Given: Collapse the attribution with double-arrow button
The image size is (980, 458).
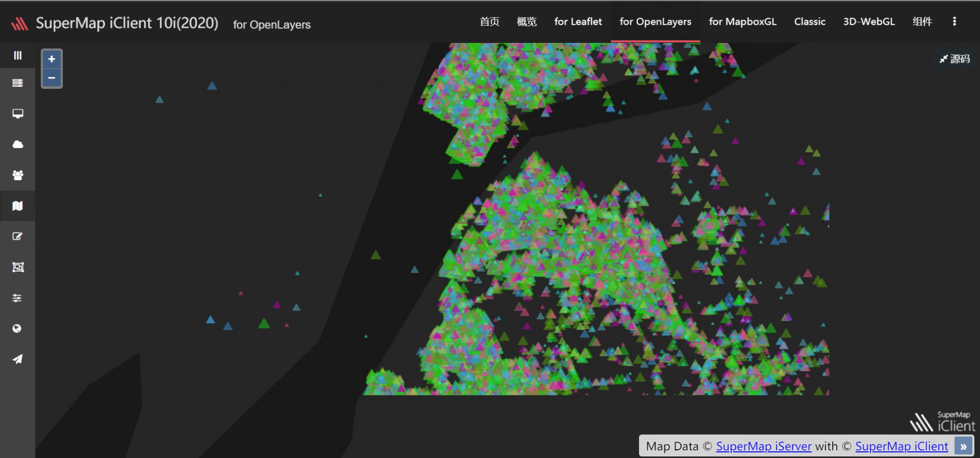Looking at the screenshot, I should tap(963, 446).
